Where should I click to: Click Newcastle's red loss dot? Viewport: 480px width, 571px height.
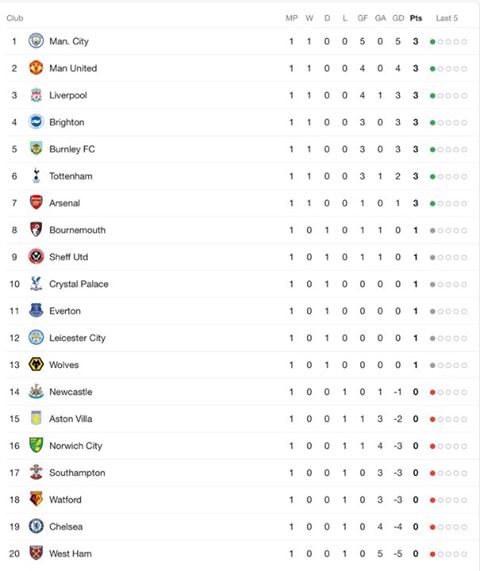tap(433, 392)
